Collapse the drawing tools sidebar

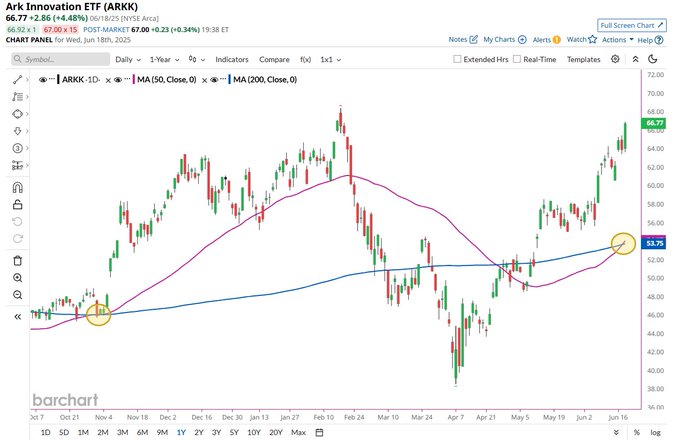pyautogui.click(x=17, y=316)
